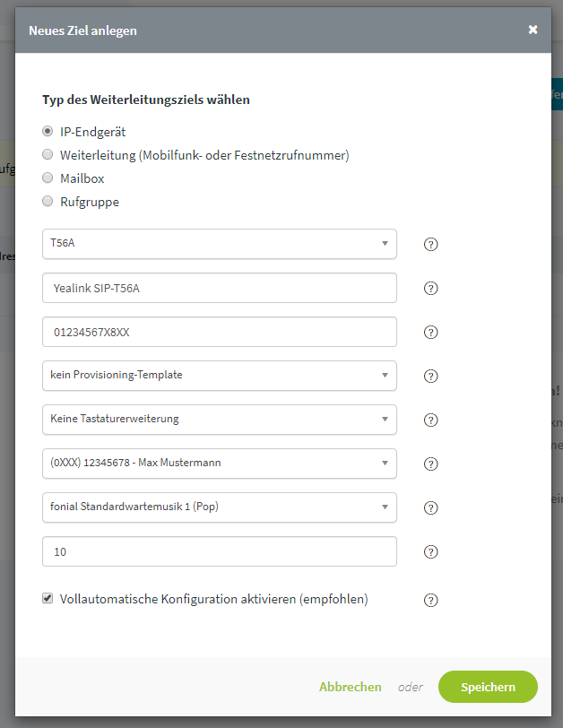Screen dimensions: 563x728
Task: Open help for Vollautomatische Konfiguration checkbox
Action: (430, 601)
